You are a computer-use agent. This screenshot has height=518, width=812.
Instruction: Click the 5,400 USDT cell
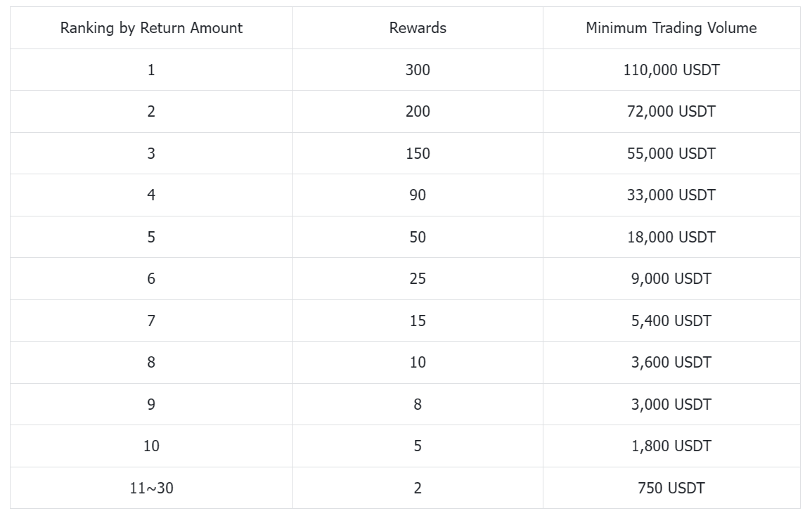[x=671, y=320]
